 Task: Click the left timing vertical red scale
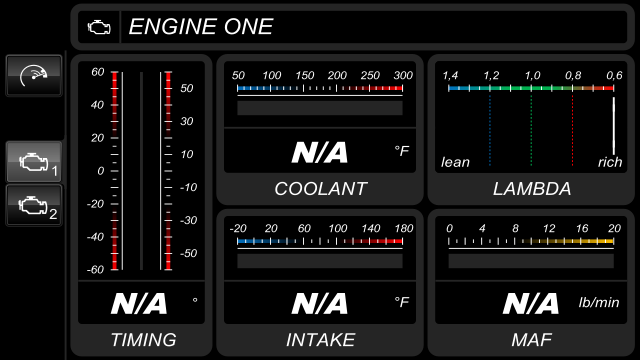coord(115,171)
